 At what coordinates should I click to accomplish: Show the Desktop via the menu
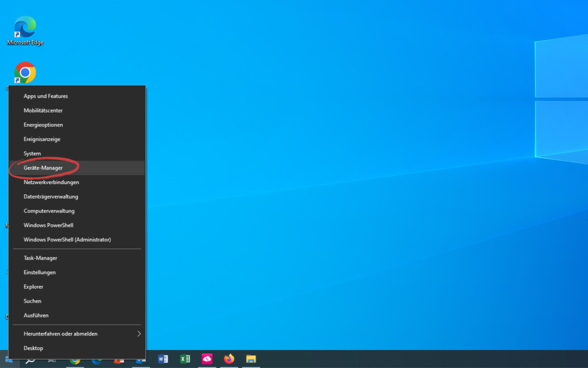33,348
